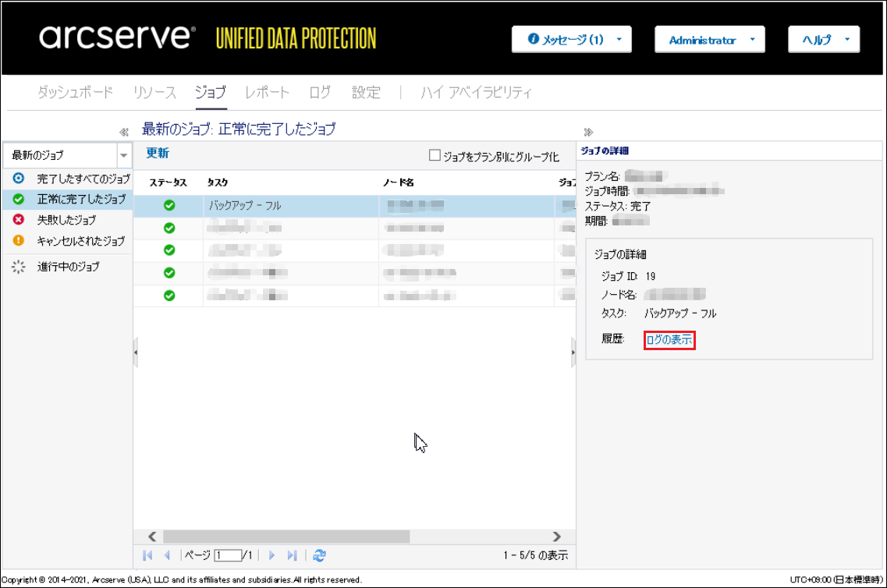Click the job list horizontal scrollbar thumb
887x588 pixels.
click(286, 537)
